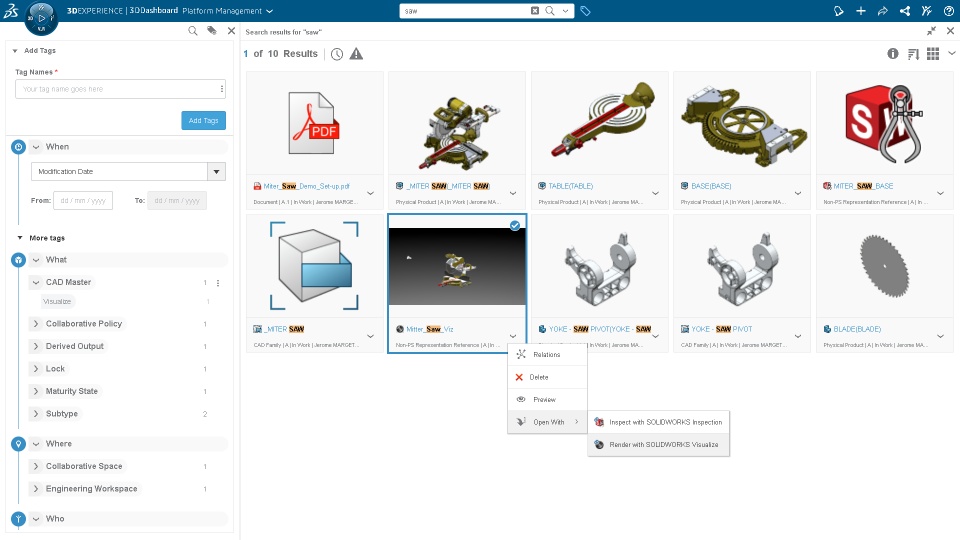
Task: Open the help question mark icon
Action: pos(948,11)
